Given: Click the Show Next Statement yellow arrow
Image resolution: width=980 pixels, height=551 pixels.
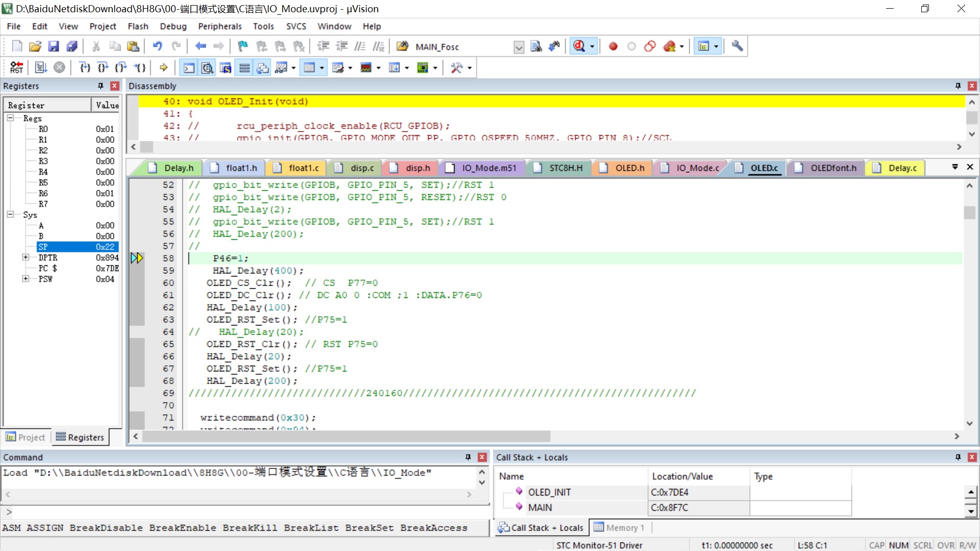Looking at the screenshot, I should coord(163,67).
